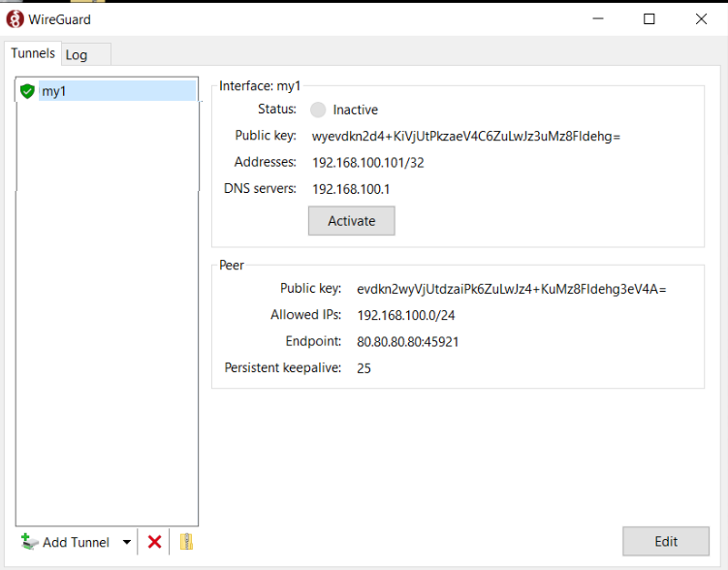Close the WireGuard window
The width and height of the screenshot is (728, 570).
click(x=701, y=19)
